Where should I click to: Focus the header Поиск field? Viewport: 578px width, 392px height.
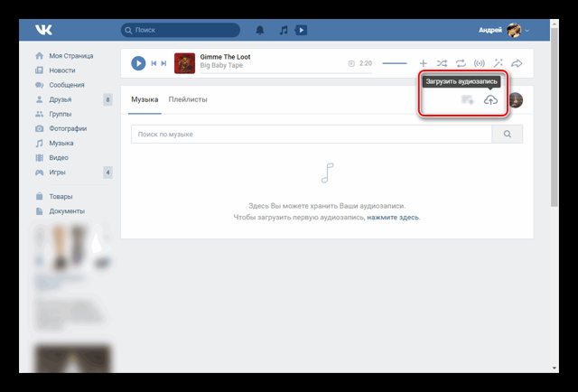[181, 30]
